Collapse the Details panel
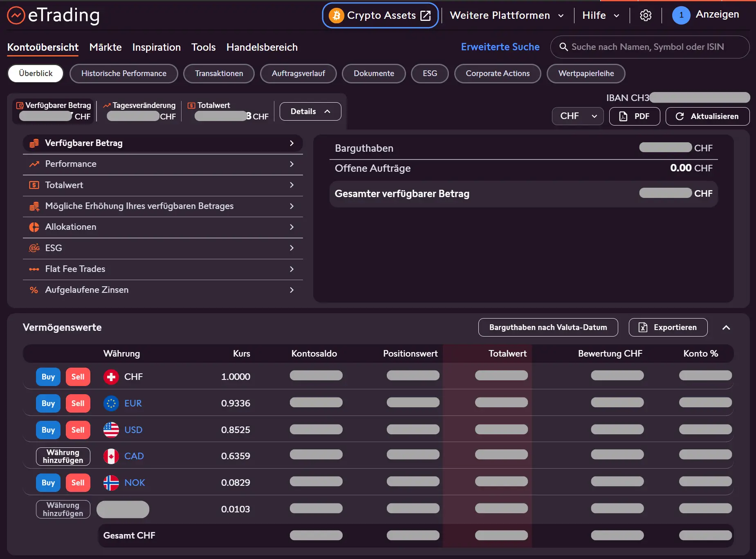Viewport: 756px width, 559px height. point(310,111)
